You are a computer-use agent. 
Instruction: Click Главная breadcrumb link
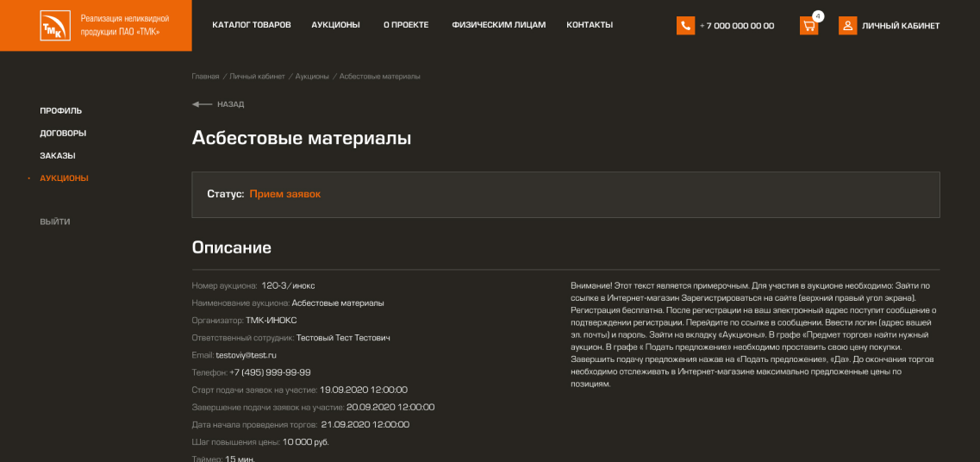tap(205, 77)
